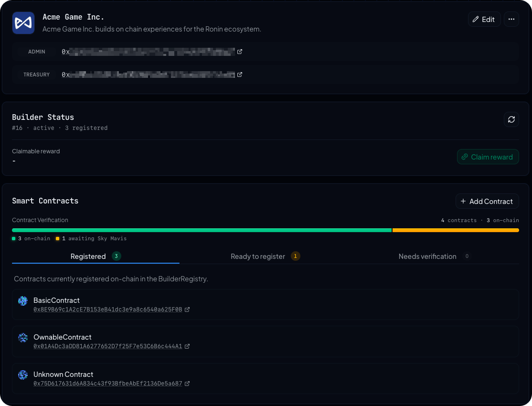
Task: Open the OwnableContract address link
Action: tap(108, 346)
